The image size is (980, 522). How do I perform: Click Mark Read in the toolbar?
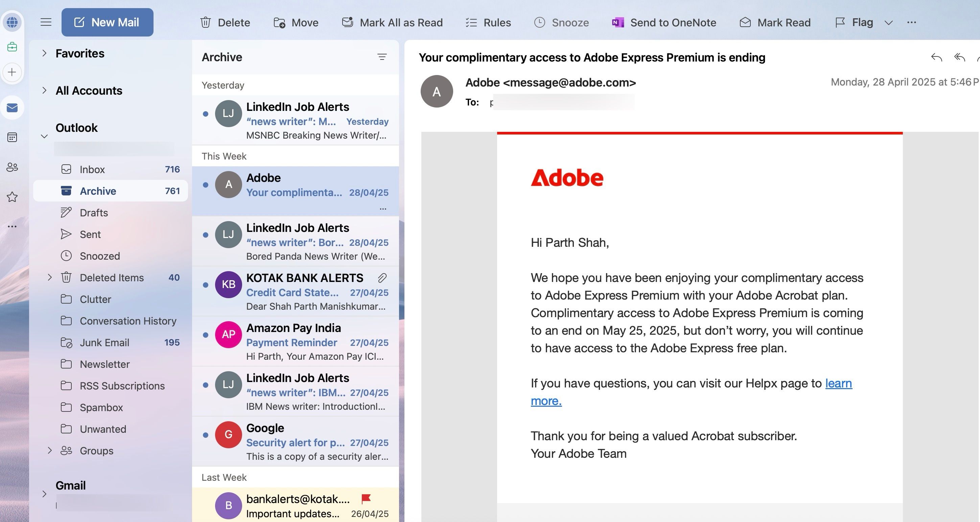(775, 22)
